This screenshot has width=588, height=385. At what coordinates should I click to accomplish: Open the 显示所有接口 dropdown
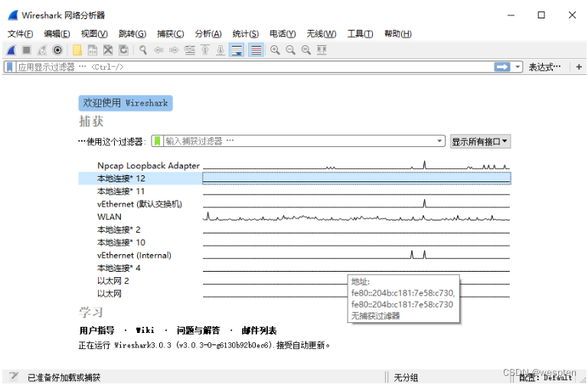tap(480, 142)
